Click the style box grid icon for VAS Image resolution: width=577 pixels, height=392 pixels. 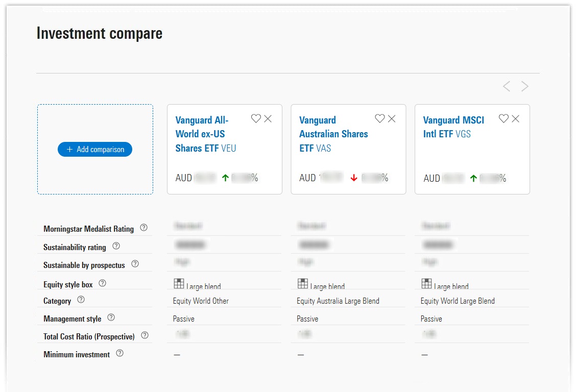[x=303, y=283]
